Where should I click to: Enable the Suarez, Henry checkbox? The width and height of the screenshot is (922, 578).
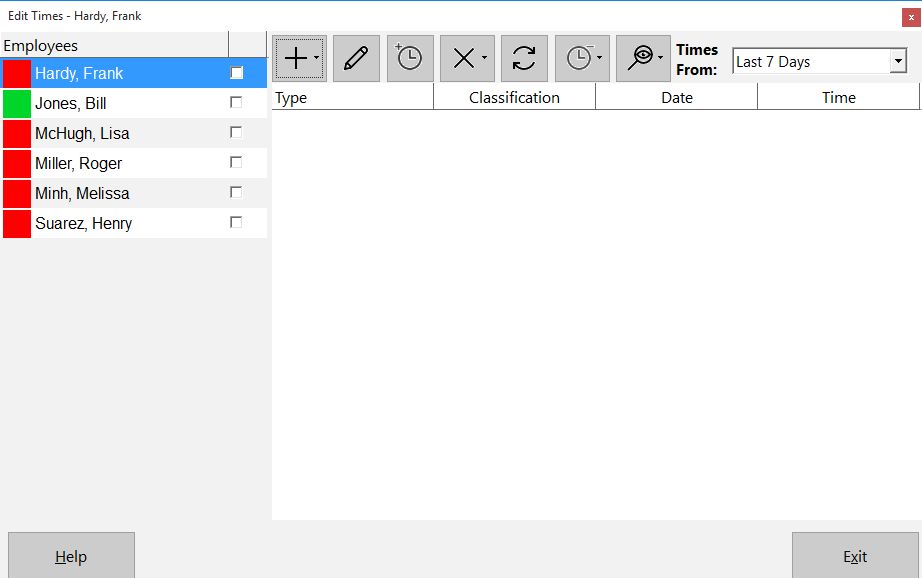pos(236,222)
